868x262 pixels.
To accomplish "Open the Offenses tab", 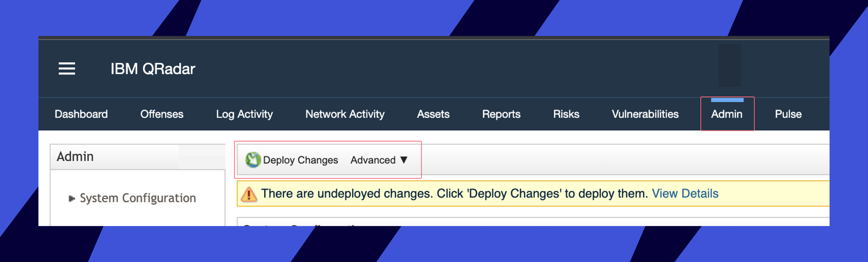I will 162,114.
